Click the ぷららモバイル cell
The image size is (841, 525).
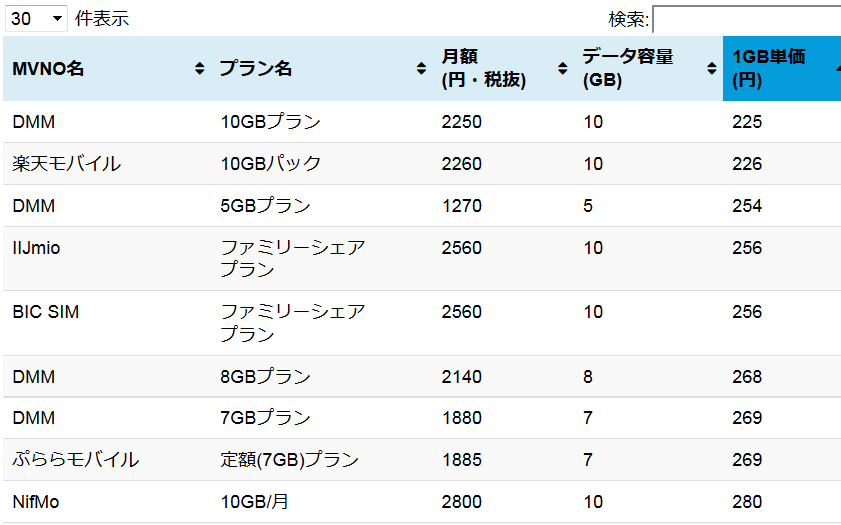tap(107, 460)
